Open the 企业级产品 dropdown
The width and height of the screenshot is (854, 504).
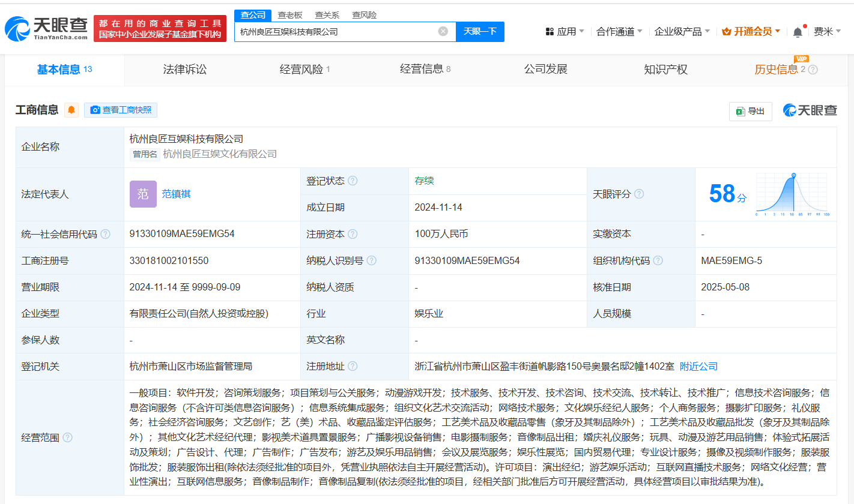(682, 31)
